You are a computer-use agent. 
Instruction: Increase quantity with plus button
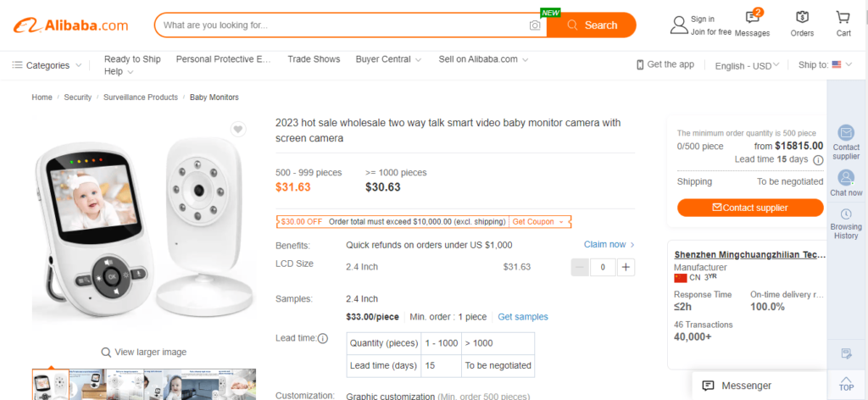626,267
